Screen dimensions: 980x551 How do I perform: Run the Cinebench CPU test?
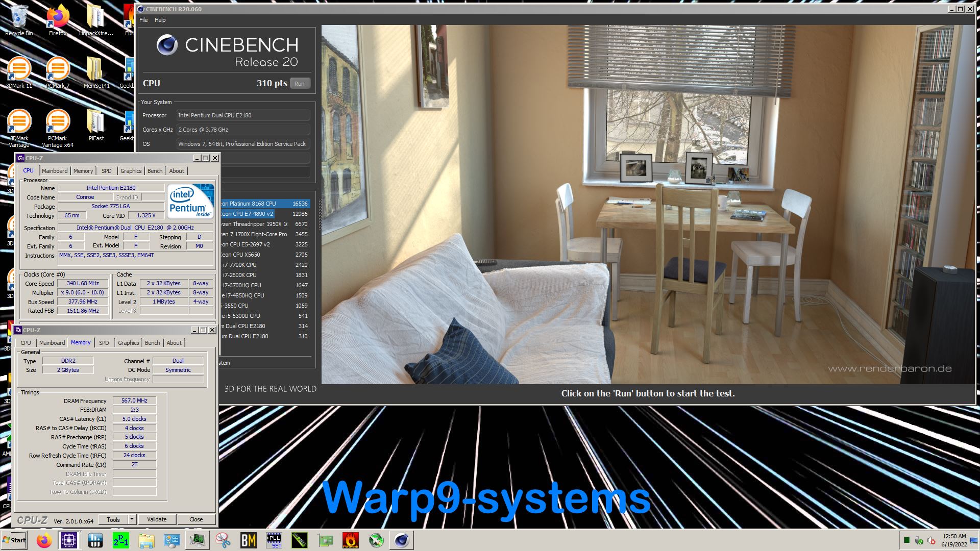pos(300,84)
